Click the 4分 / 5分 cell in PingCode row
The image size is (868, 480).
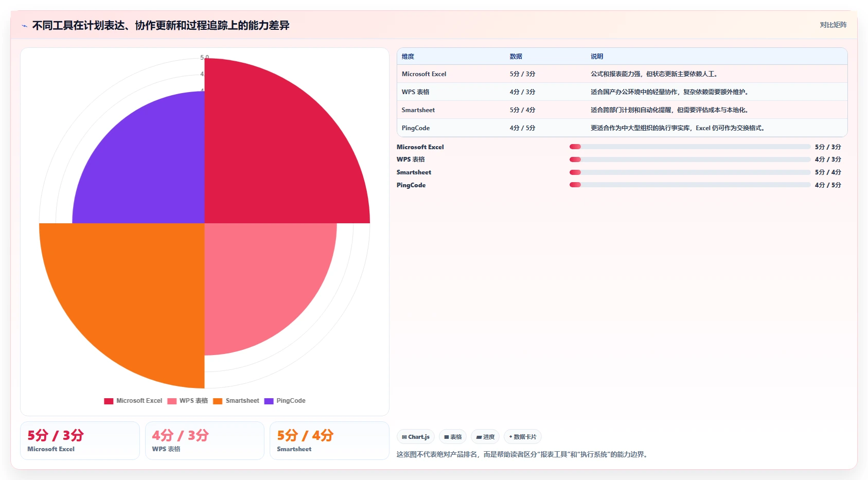click(523, 128)
